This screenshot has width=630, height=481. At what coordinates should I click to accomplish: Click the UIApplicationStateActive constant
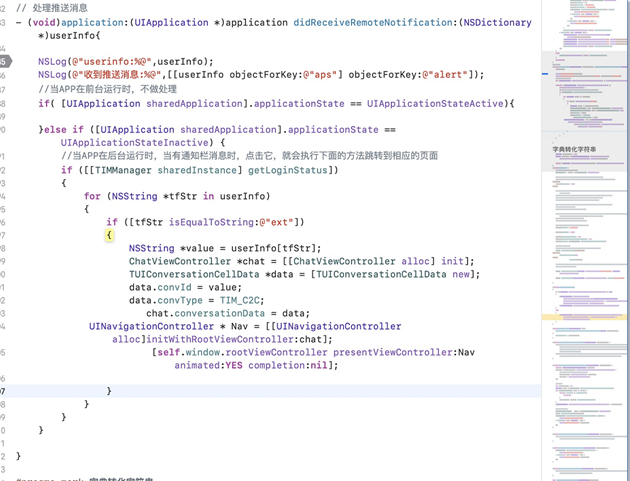coord(435,104)
